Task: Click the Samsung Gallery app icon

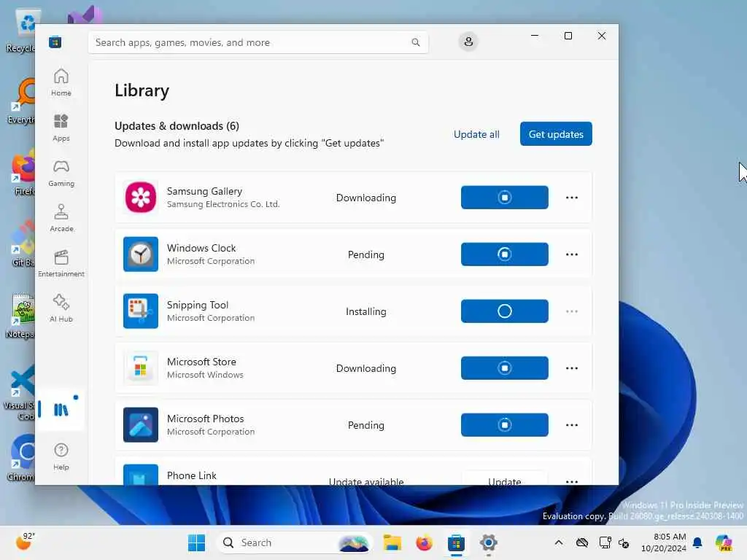Action: pyautogui.click(x=141, y=197)
